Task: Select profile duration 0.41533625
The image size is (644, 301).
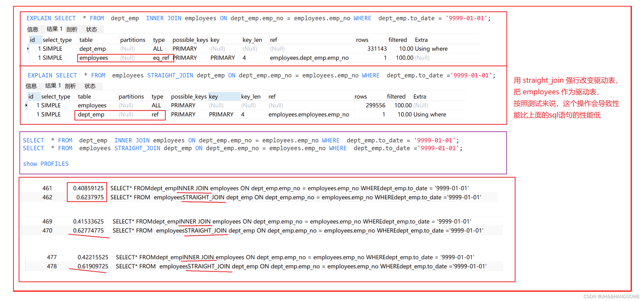Action: (x=88, y=222)
